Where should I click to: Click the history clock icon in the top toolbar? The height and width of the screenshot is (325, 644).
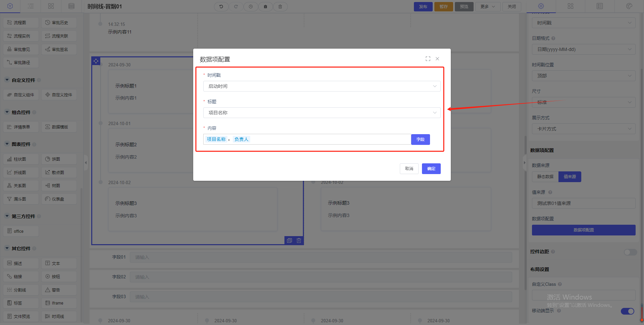coord(251,6)
